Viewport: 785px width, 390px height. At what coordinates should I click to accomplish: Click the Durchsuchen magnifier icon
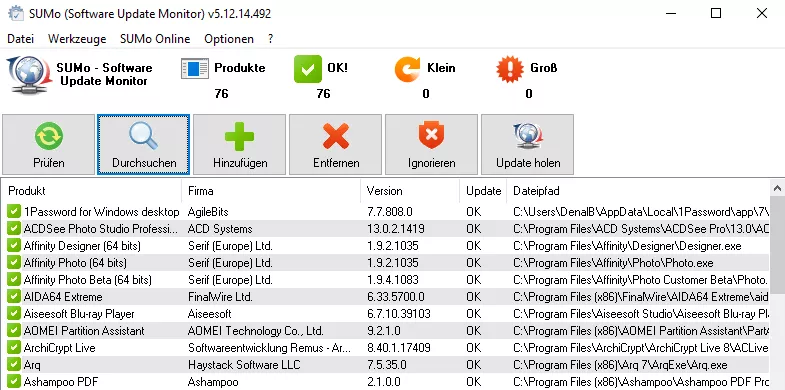(143, 136)
